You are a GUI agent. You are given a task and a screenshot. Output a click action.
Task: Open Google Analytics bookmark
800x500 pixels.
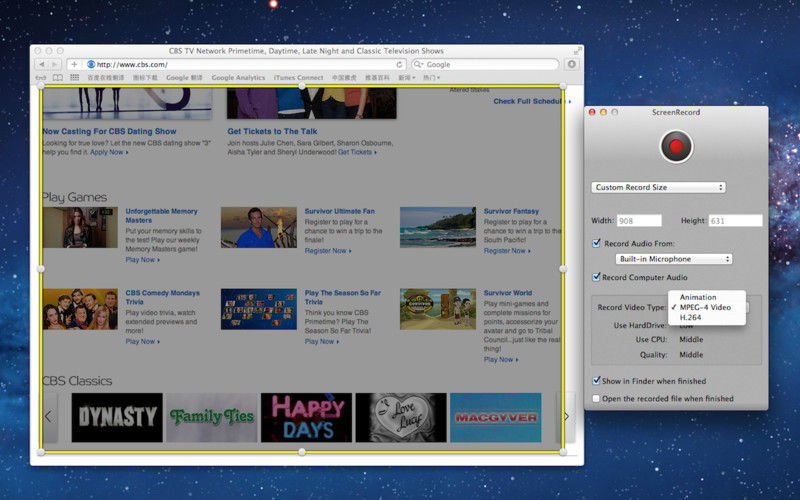[238, 78]
